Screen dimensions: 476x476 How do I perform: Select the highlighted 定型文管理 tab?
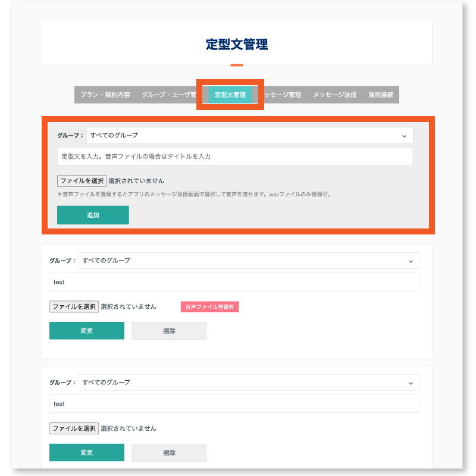[230, 94]
